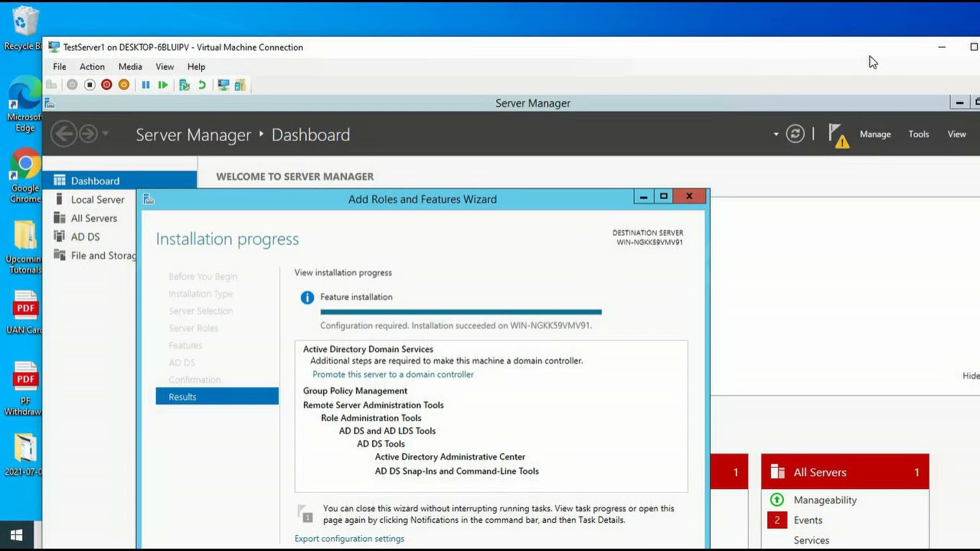Click the Hide link in the welcome panel
The width and height of the screenshot is (980, 551).
click(x=971, y=376)
